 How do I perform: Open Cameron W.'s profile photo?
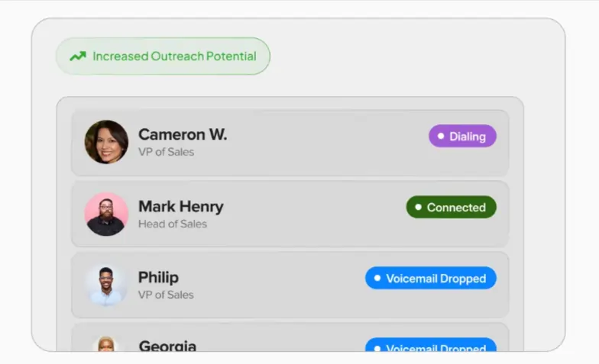pyautogui.click(x=106, y=142)
